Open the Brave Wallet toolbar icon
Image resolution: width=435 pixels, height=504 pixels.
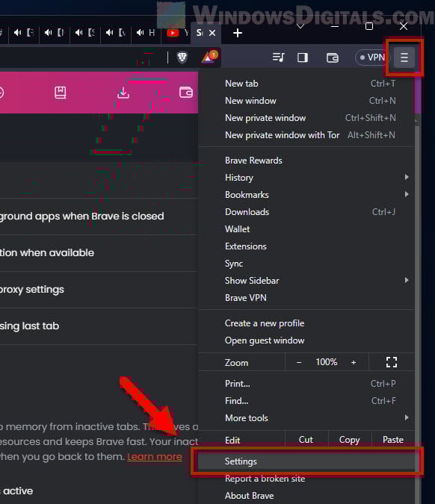(333, 57)
